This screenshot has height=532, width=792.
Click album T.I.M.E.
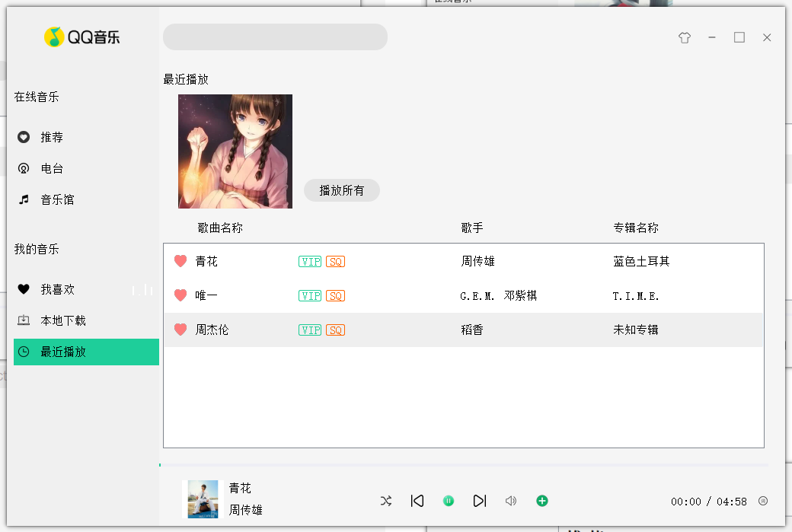click(x=636, y=296)
